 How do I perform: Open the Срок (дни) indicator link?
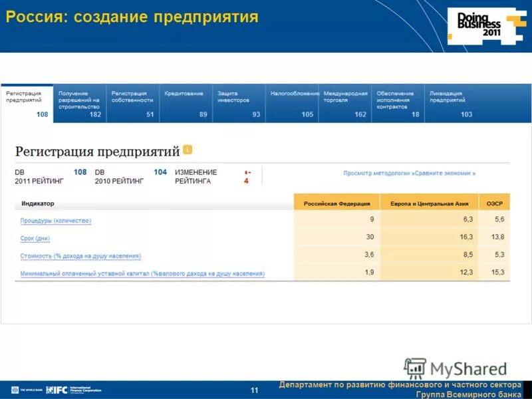[x=35, y=239]
